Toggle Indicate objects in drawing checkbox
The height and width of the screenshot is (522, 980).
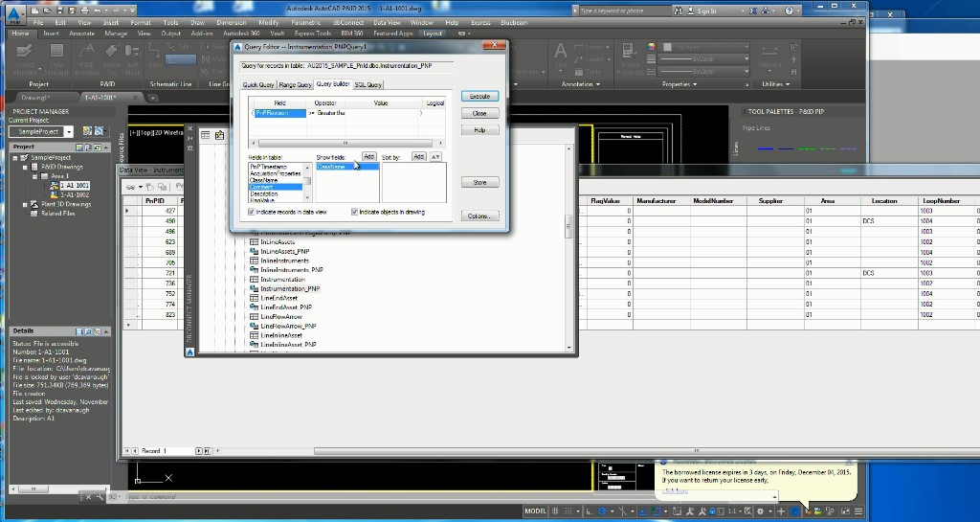354,212
